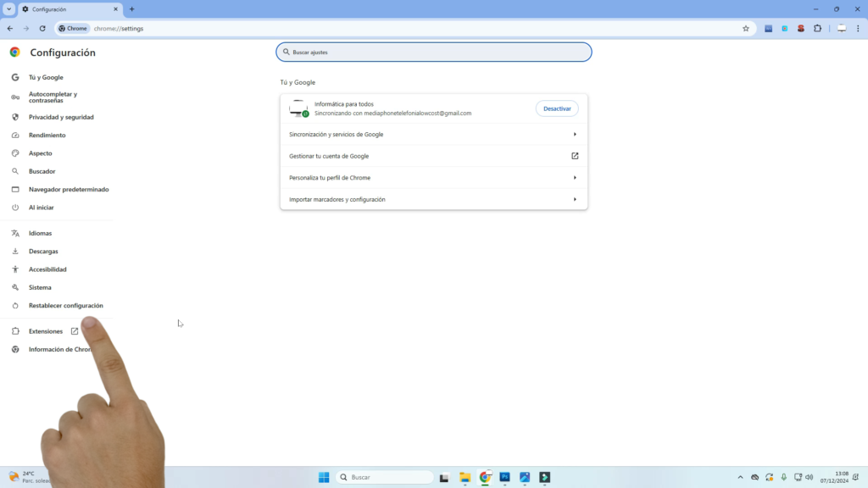Image resolution: width=868 pixels, height=488 pixels.
Task: Click the back navigation arrow
Action: click(x=10, y=28)
